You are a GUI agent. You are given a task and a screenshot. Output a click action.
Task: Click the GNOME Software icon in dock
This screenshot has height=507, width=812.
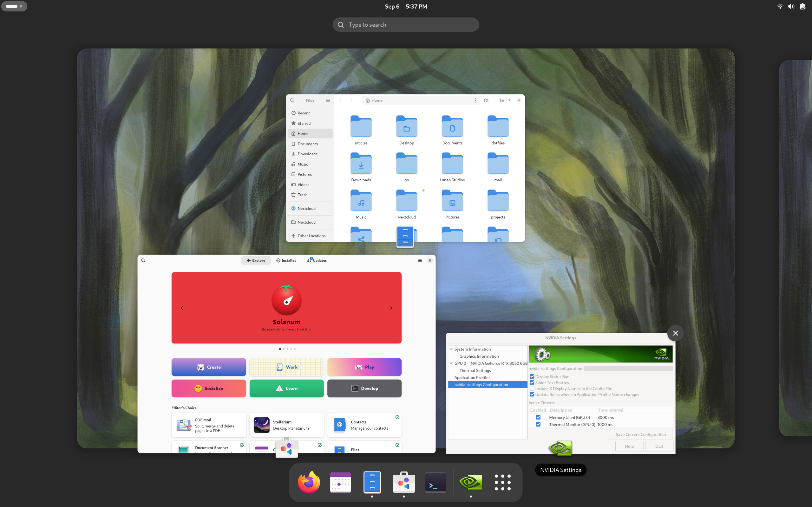click(x=404, y=481)
